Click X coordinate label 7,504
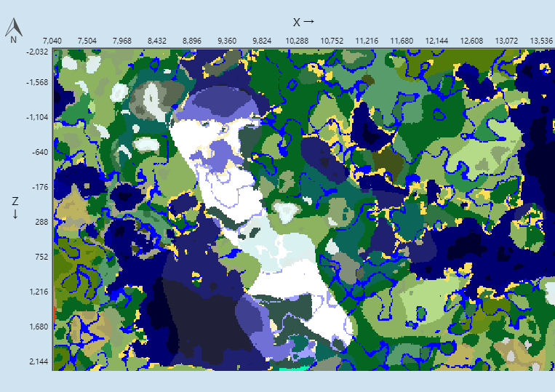 (87, 41)
